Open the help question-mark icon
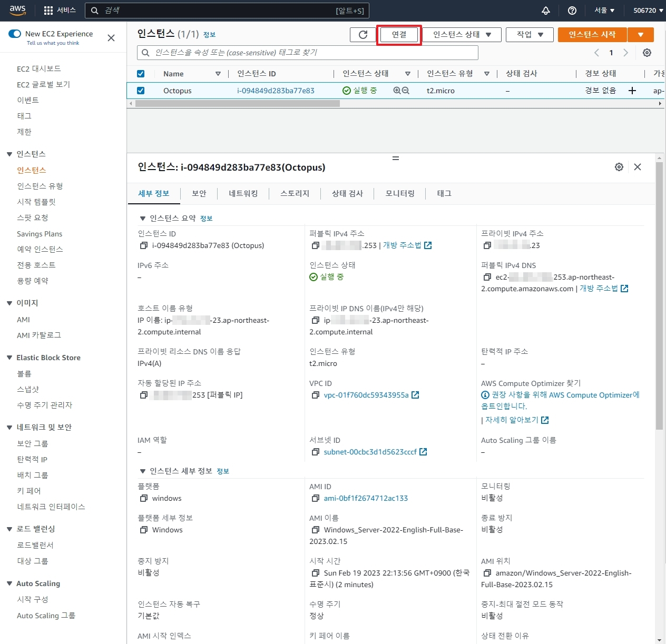The image size is (666, 644). pyautogui.click(x=572, y=11)
